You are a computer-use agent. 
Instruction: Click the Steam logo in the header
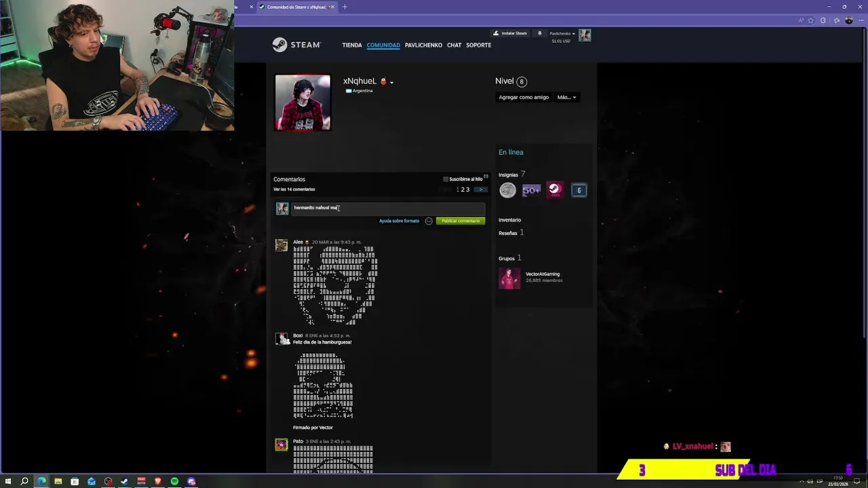[x=296, y=45]
